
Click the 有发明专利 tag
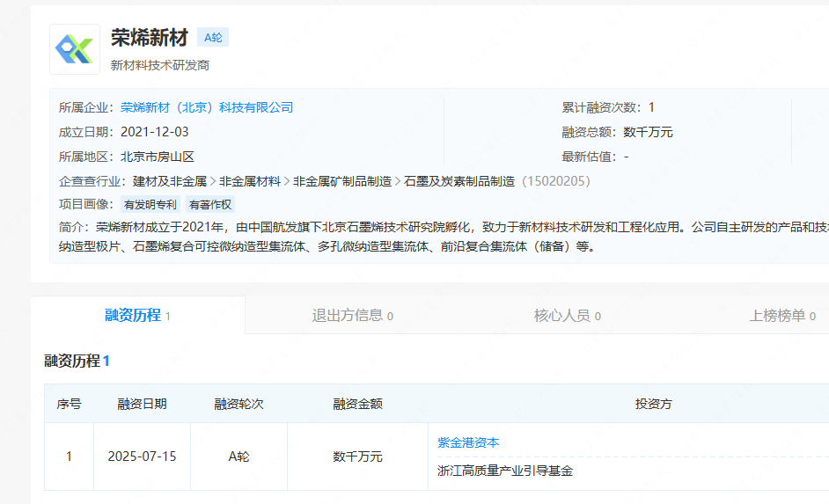tap(150, 204)
